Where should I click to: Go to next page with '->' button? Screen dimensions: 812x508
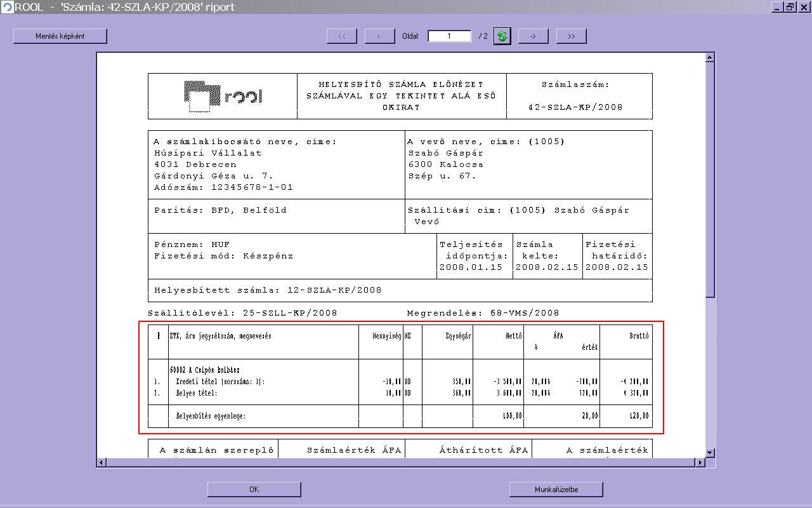coord(534,36)
